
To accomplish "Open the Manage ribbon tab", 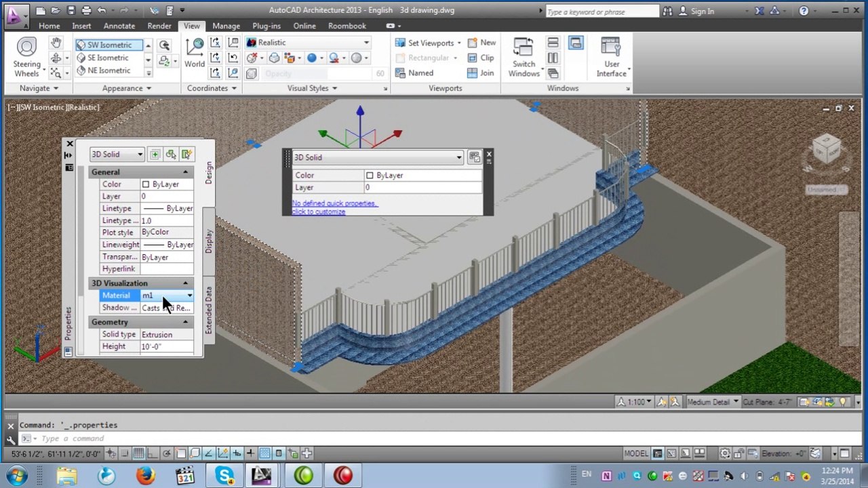I will (226, 26).
